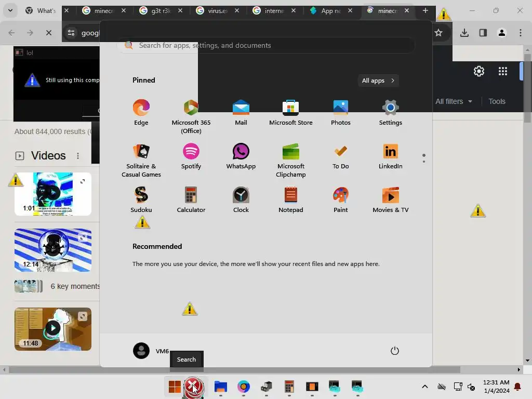Image resolution: width=532 pixels, height=399 pixels.
Task: Switch to the interne browser tab
Action: click(274, 10)
